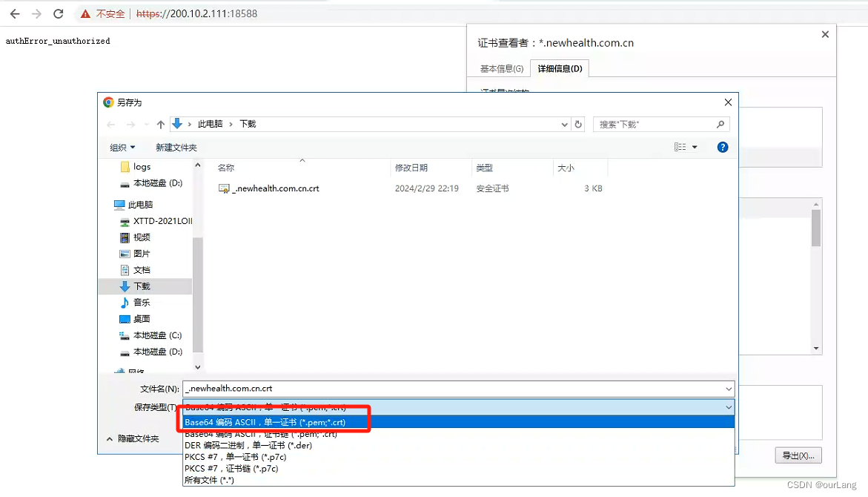Close the certificate viewer window
The height and width of the screenshot is (497, 868).
(825, 34)
